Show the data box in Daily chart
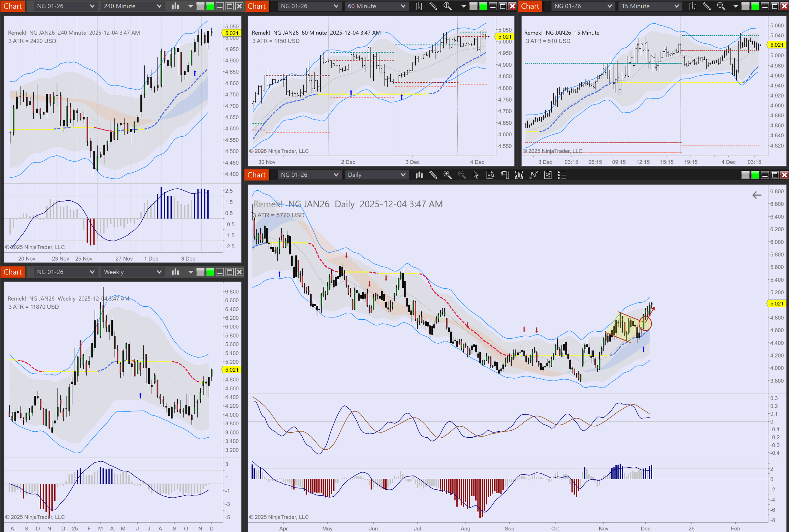 tap(490, 175)
